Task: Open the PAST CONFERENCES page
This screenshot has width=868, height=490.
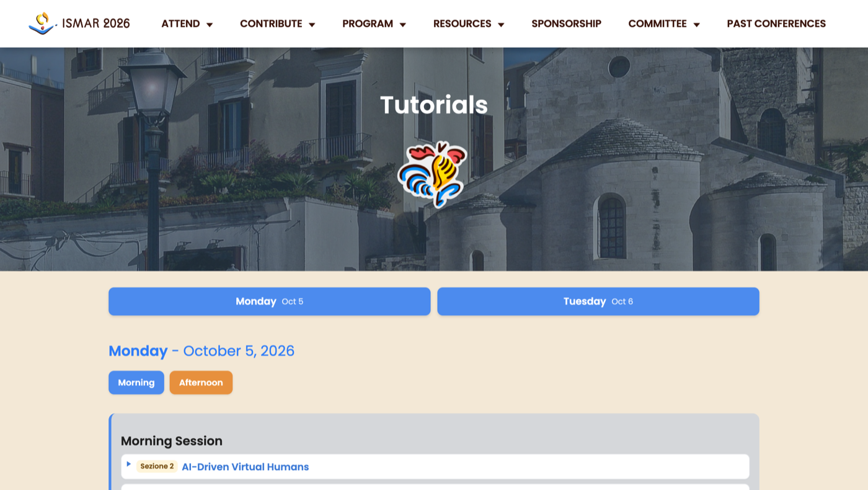Action: (x=776, y=24)
